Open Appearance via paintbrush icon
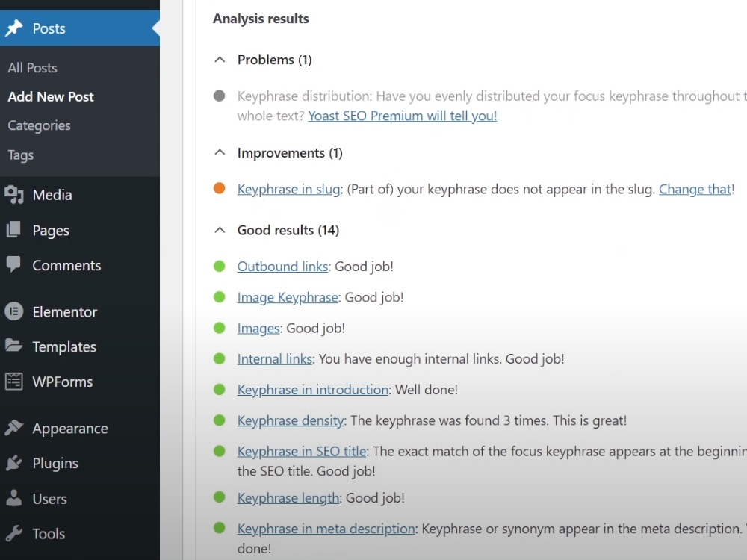 pyautogui.click(x=13, y=428)
